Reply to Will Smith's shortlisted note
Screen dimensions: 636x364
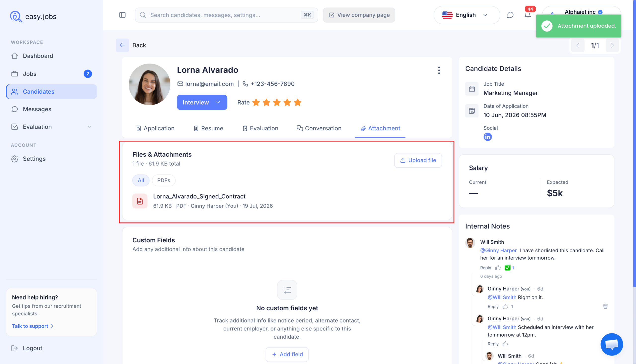(x=485, y=268)
